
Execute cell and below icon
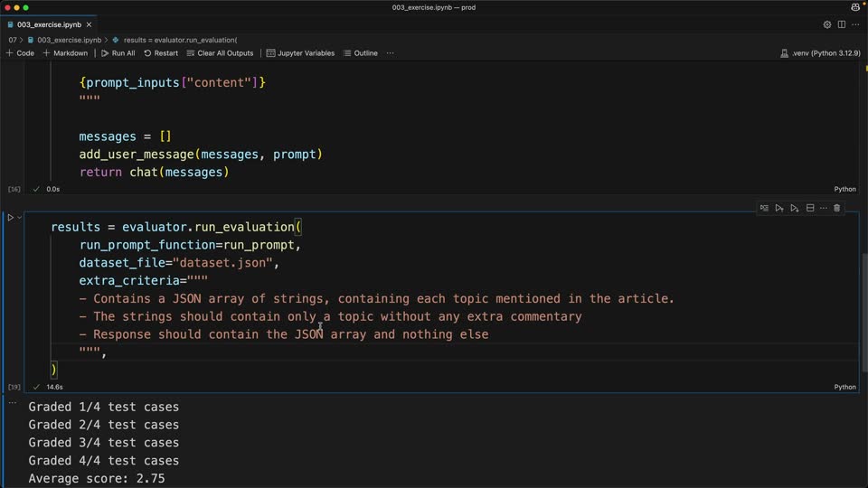point(795,208)
